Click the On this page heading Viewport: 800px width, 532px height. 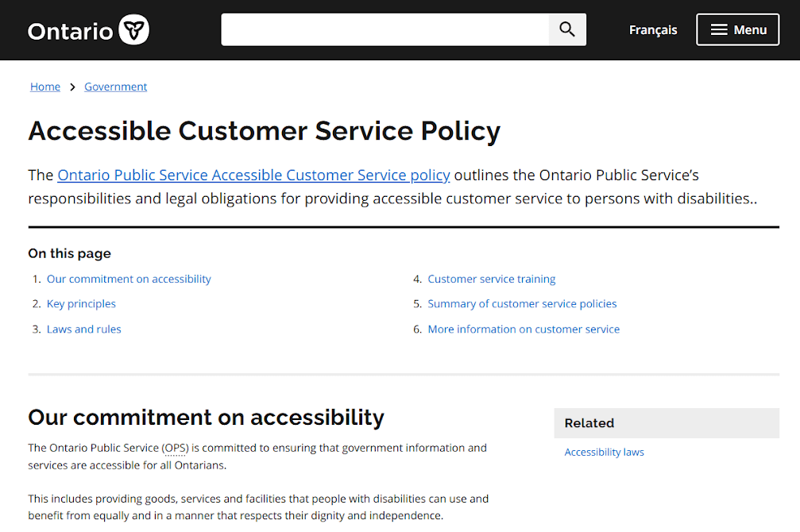(x=69, y=253)
